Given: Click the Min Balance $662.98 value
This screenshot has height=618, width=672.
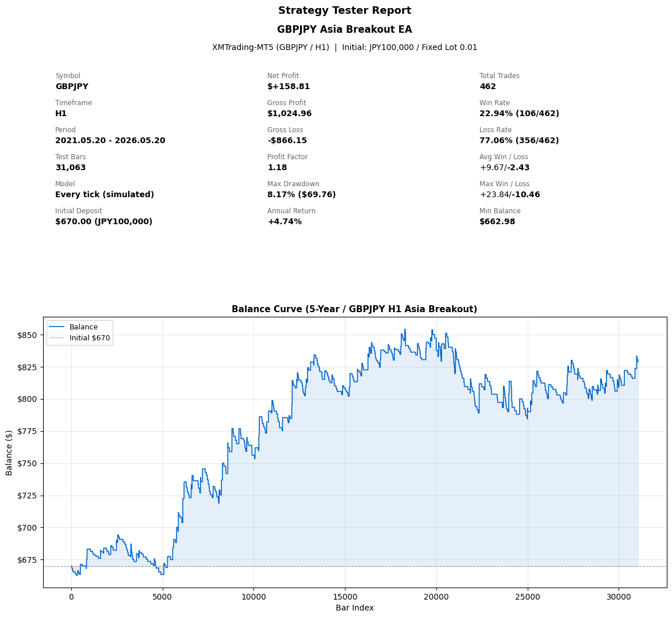Looking at the screenshot, I should (497, 221).
